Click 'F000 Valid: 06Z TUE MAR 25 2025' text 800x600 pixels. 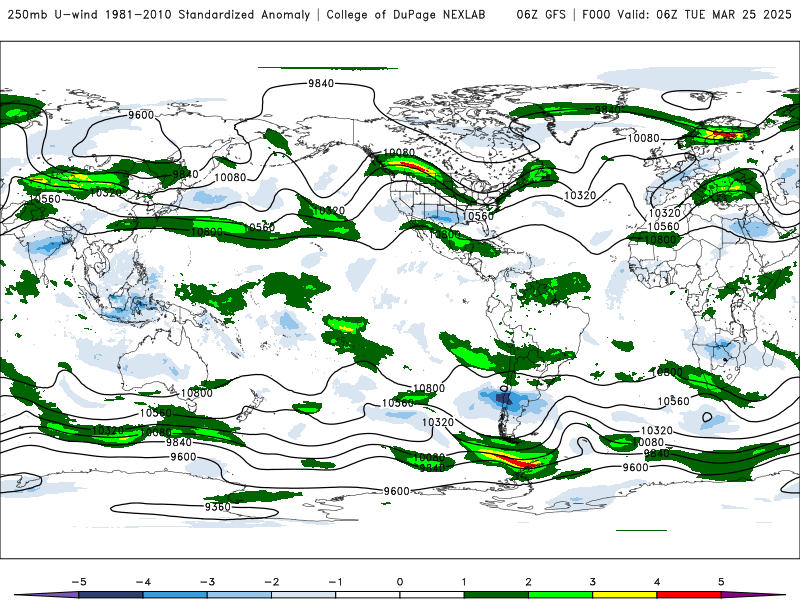coord(687,15)
